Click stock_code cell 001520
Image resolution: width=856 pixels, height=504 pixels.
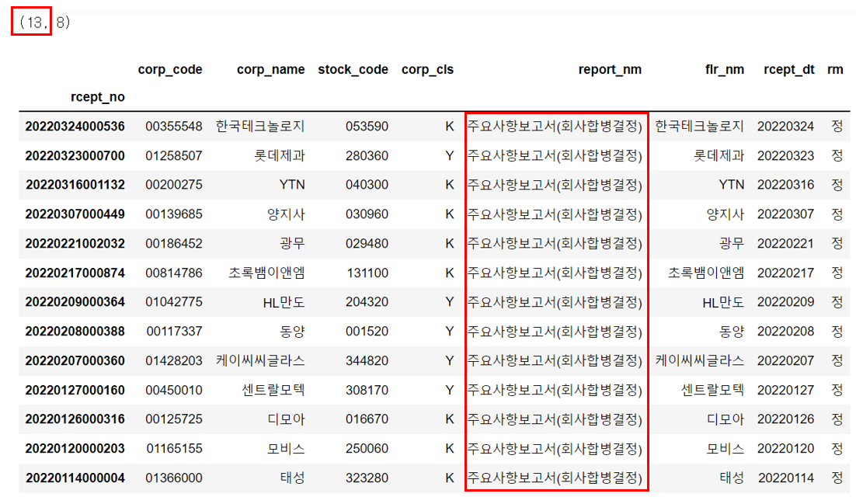pyautogui.click(x=367, y=332)
